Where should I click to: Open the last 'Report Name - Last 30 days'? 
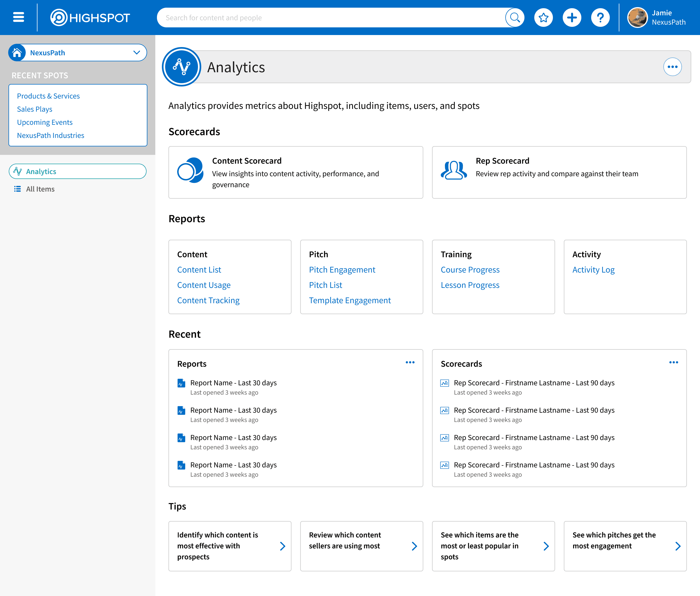[233, 465]
